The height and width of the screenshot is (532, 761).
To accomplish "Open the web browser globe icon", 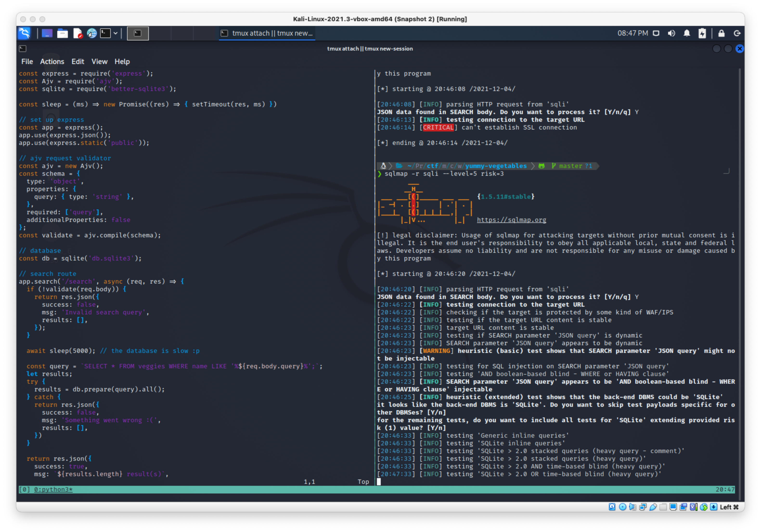I will (x=92, y=33).
